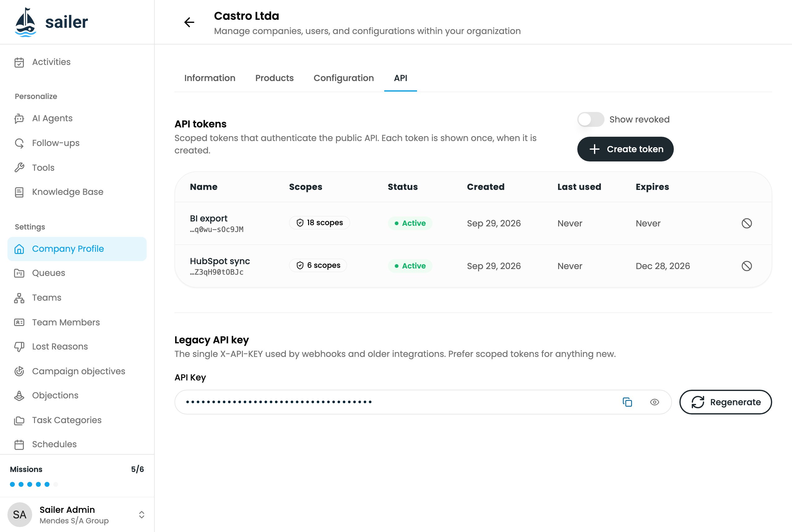Open Teams settings page

point(77,298)
